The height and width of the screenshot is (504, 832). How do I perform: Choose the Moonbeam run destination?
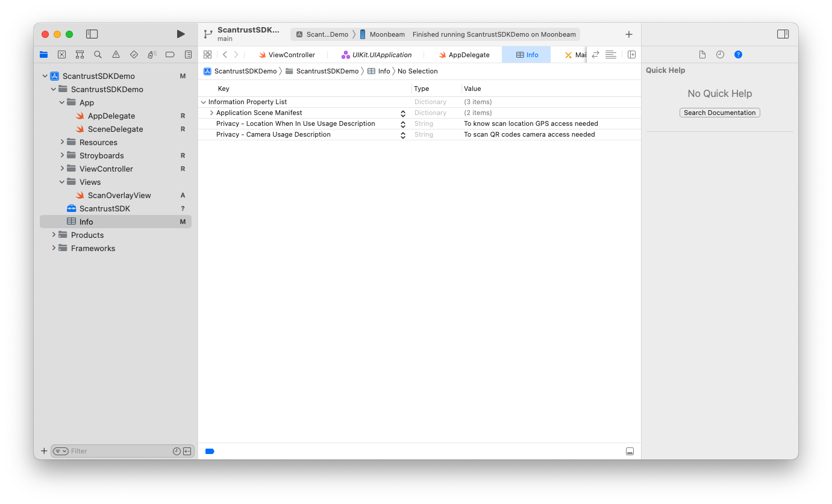coord(383,34)
